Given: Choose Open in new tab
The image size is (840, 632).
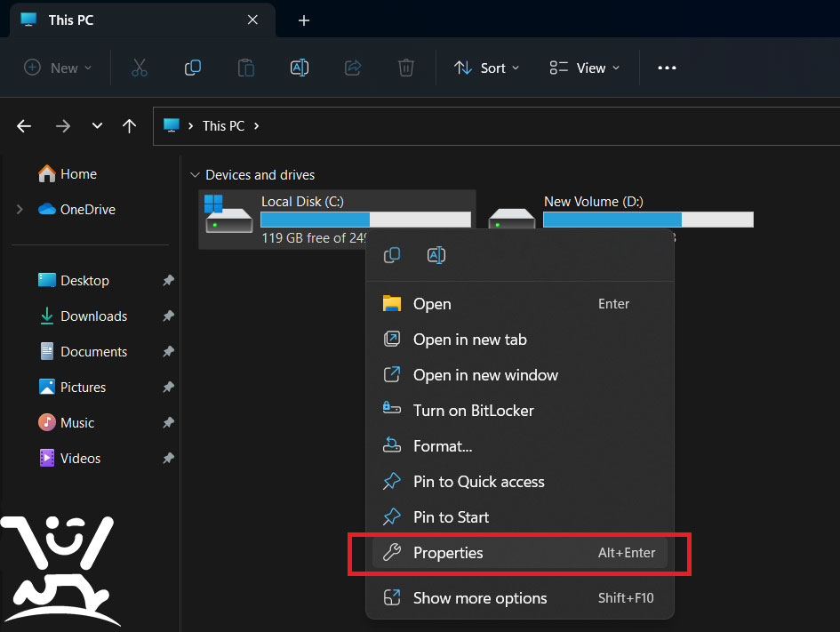Looking at the screenshot, I should (520, 340).
